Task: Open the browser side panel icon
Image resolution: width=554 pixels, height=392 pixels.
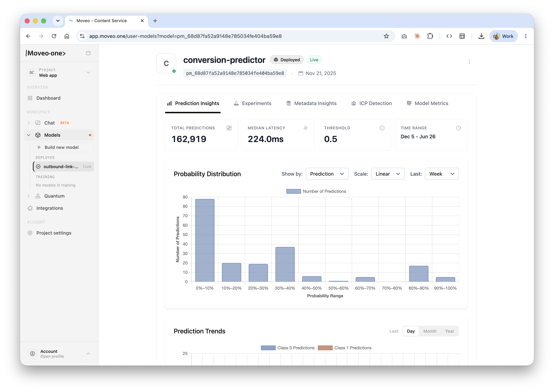Action: 462,36
